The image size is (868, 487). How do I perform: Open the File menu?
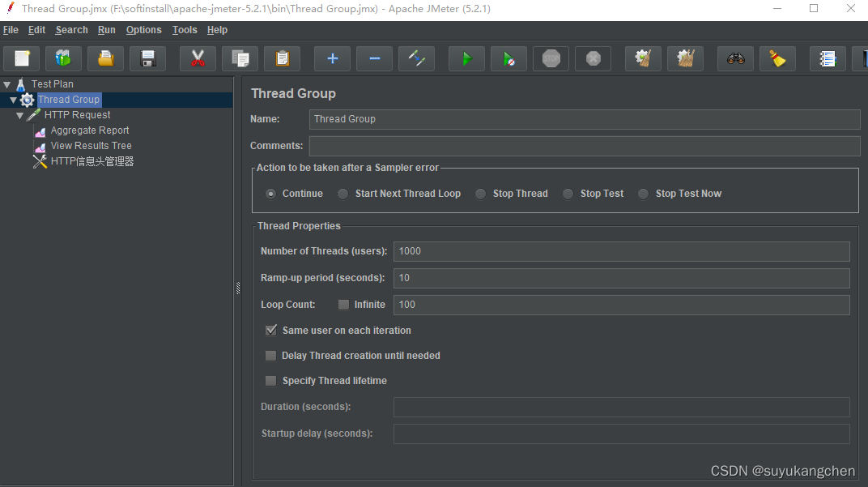(x=11, y=30)
